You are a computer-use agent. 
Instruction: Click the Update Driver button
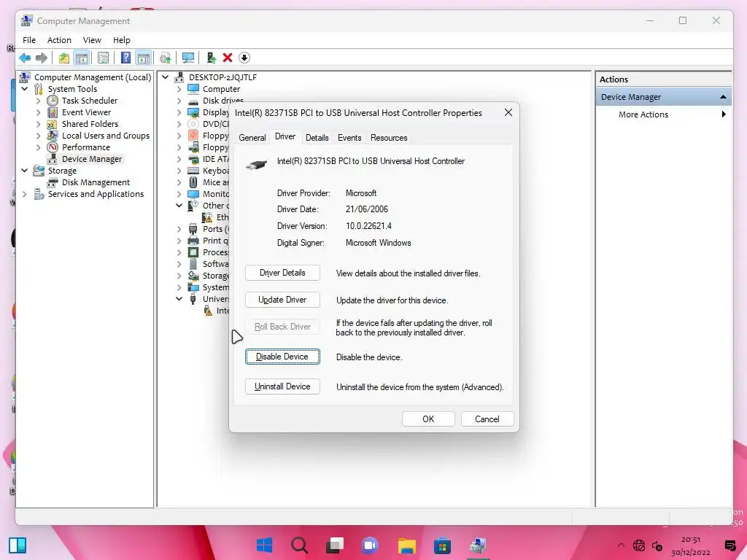pyautogui.click(x=282, y=300)
